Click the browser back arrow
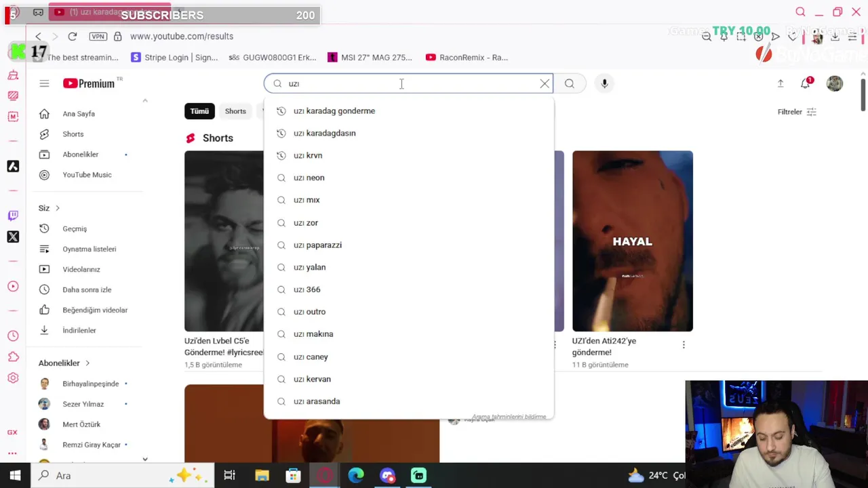 [x=38, y=36]
